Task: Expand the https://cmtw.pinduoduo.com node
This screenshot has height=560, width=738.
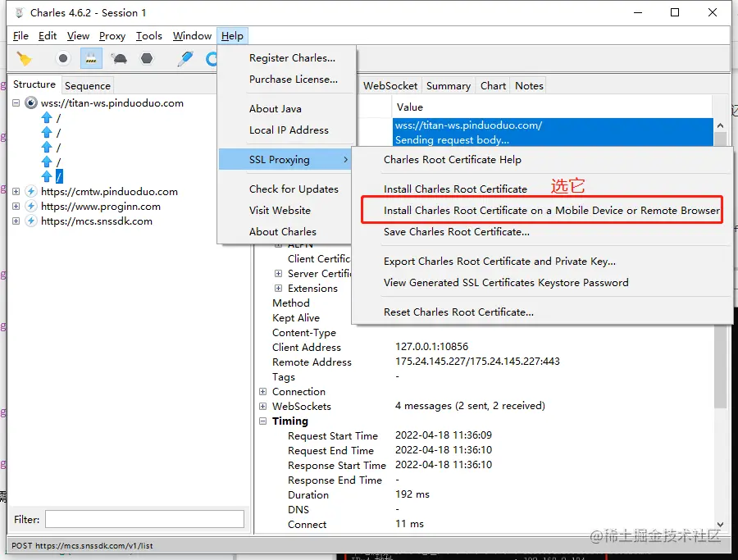Action: [x=16, y=192]
